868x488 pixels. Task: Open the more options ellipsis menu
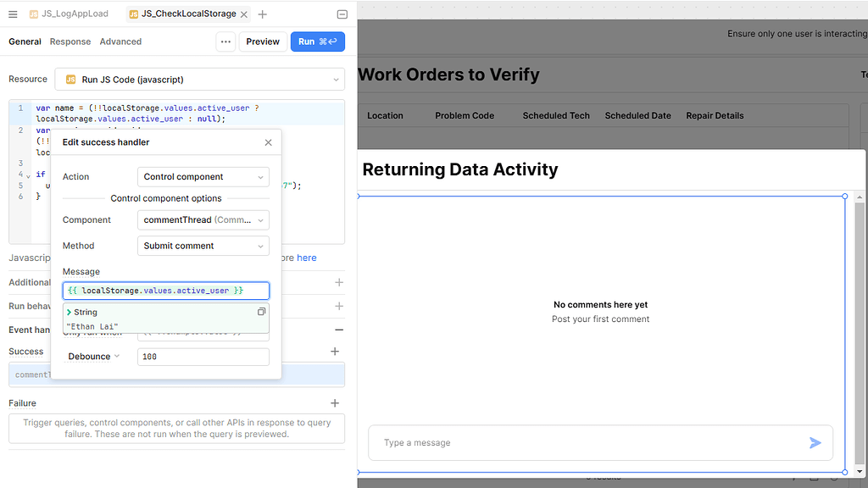[225, 41]
